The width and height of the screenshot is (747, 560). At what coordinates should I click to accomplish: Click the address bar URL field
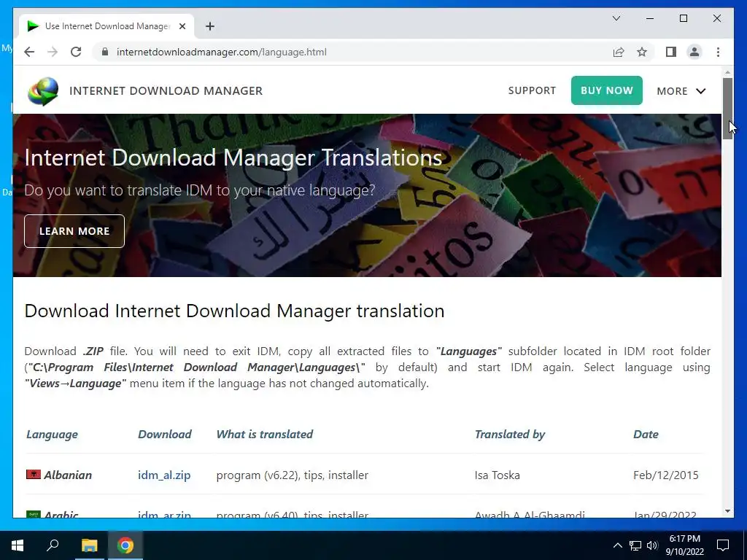pyautogui.click(x=352, y=52)
